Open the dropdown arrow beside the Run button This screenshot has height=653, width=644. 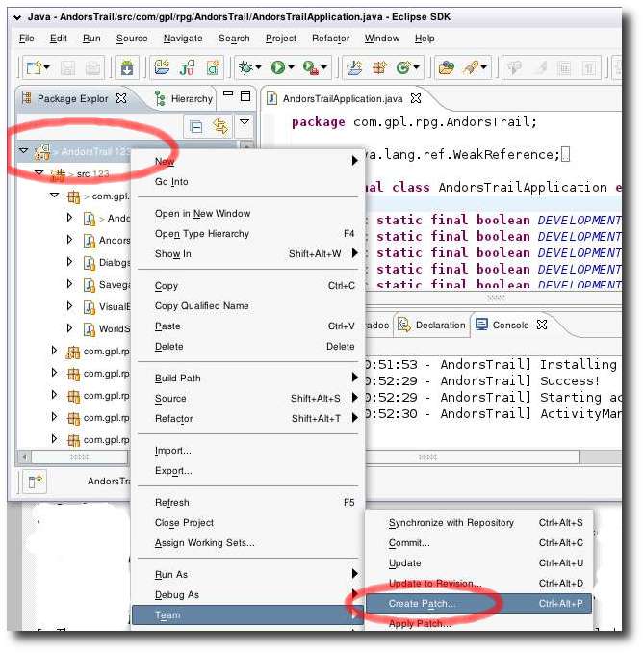pos(294,68)
